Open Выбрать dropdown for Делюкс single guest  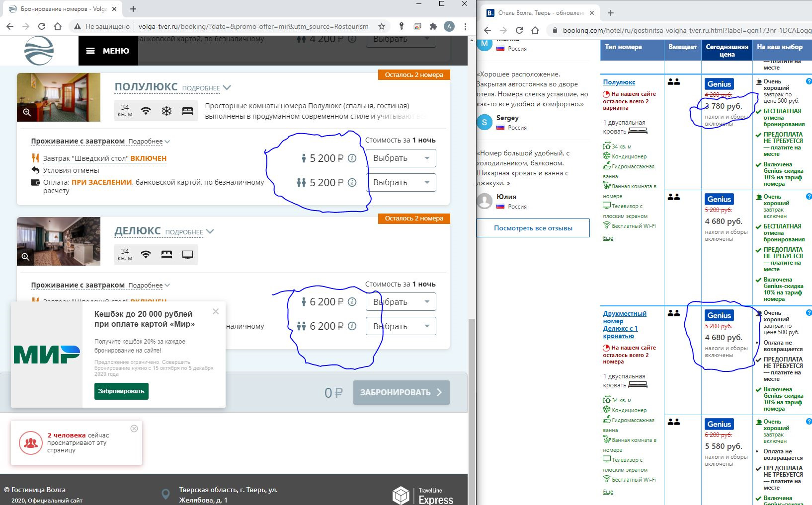click(x=401, y=302)
